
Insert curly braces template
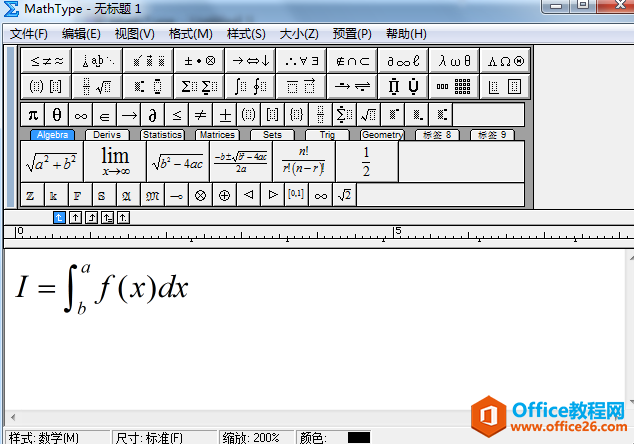[x=297, y=115]
